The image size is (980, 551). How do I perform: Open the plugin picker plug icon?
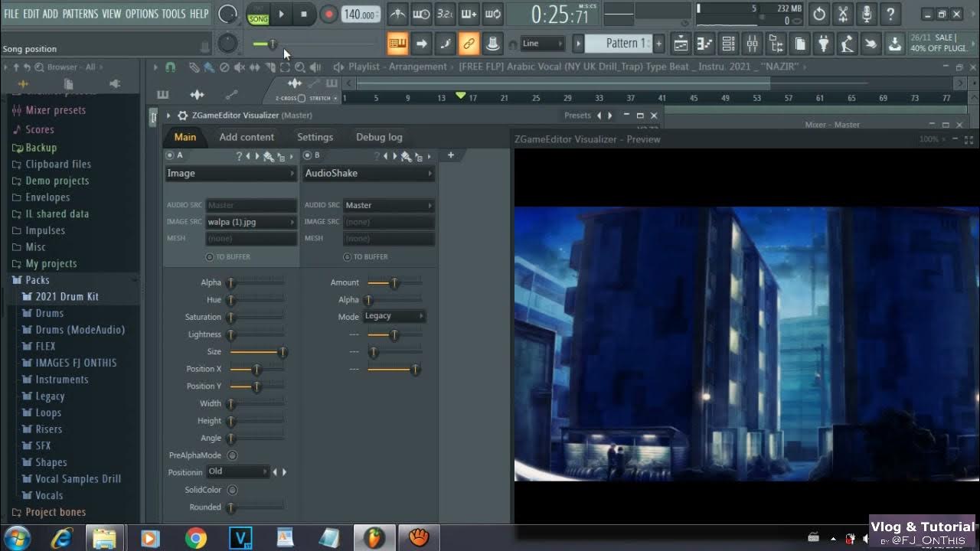tap(824, 44)
